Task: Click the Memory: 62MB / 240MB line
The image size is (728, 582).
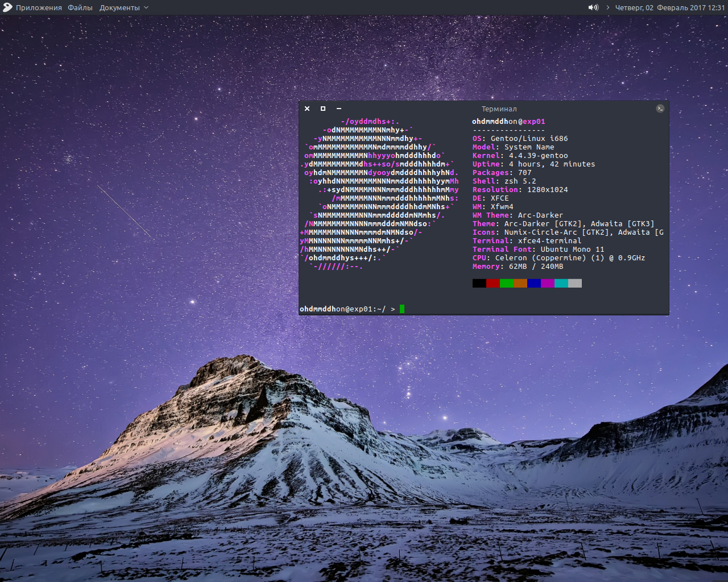Action: pyautogui.click(x=518, y=266)
